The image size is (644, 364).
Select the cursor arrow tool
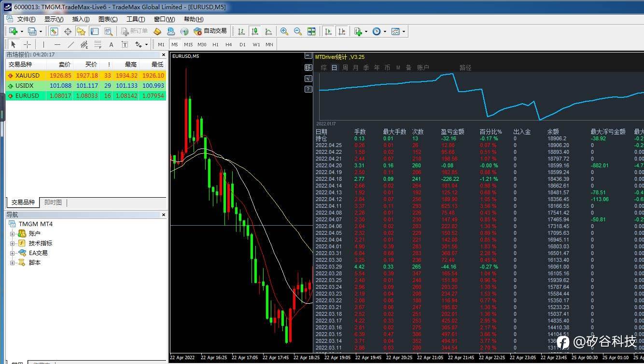[14, 44]
